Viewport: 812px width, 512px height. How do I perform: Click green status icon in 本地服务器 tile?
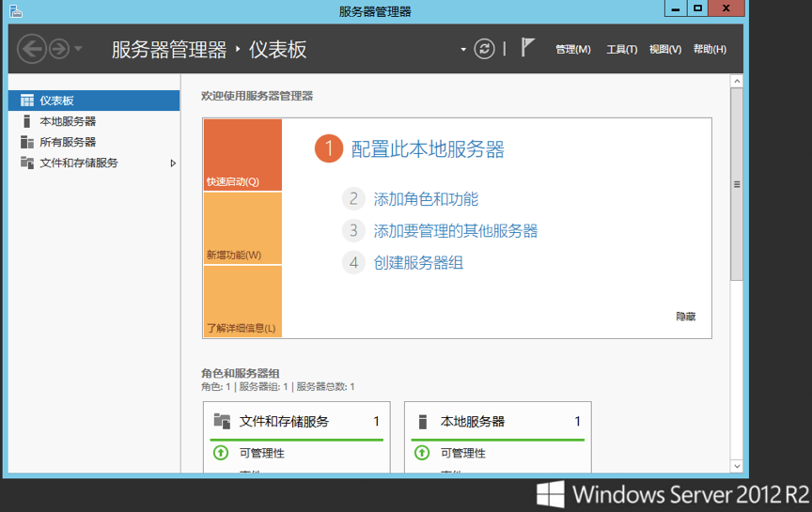[422, 453]
